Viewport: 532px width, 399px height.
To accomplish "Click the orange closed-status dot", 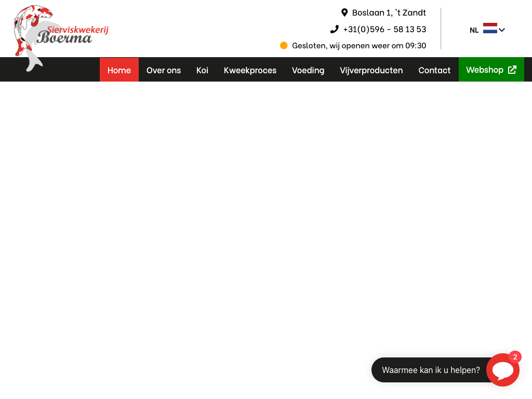I will (x=284, y=45).
